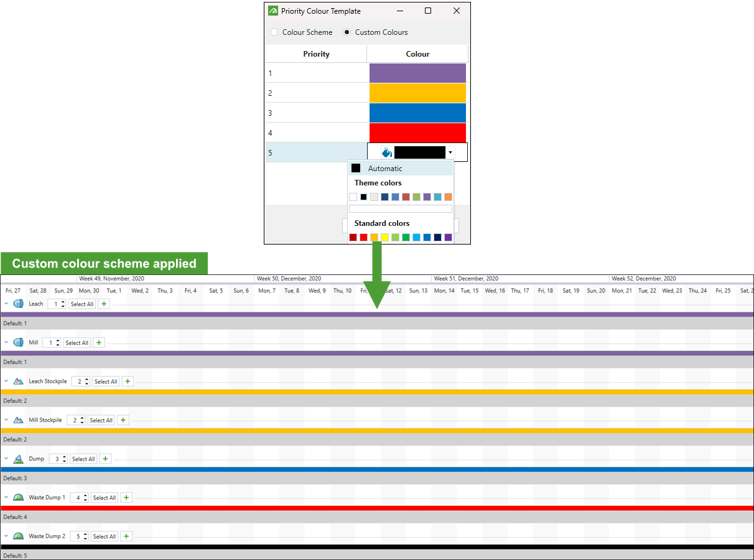
Task: Click the Colour column header
Action: (x=417, y=54)
